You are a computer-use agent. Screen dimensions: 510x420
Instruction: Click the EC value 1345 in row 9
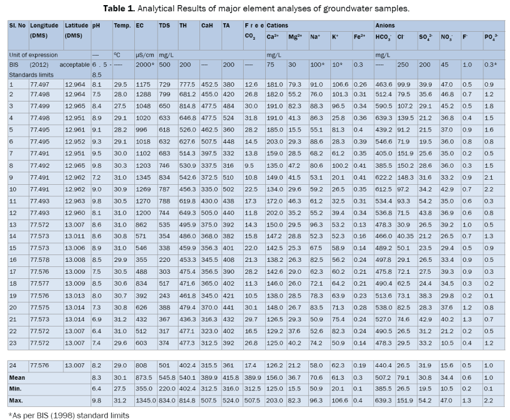point(143,177)
